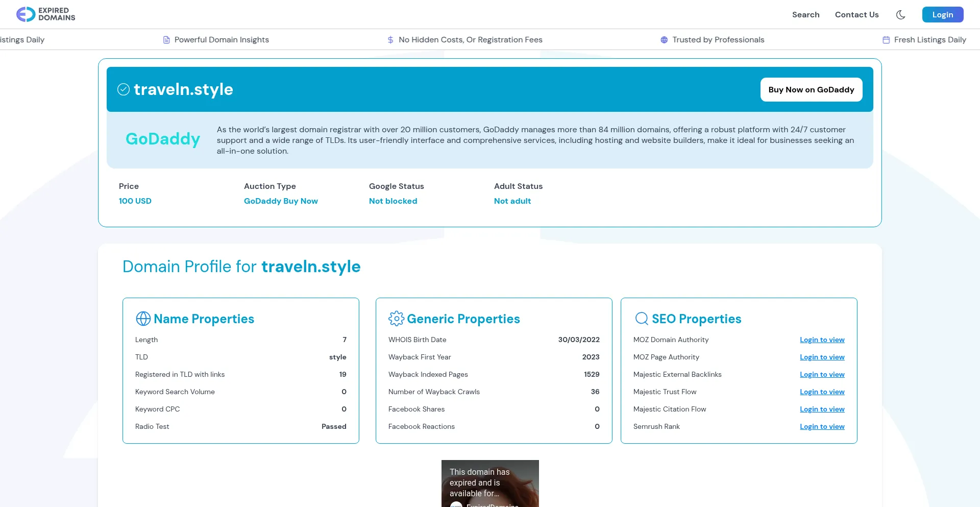Image resolution: width=980 pixels, height=507 pixels.
Task: Click No Hidden Costs ticker text
Action: (471, 40)
